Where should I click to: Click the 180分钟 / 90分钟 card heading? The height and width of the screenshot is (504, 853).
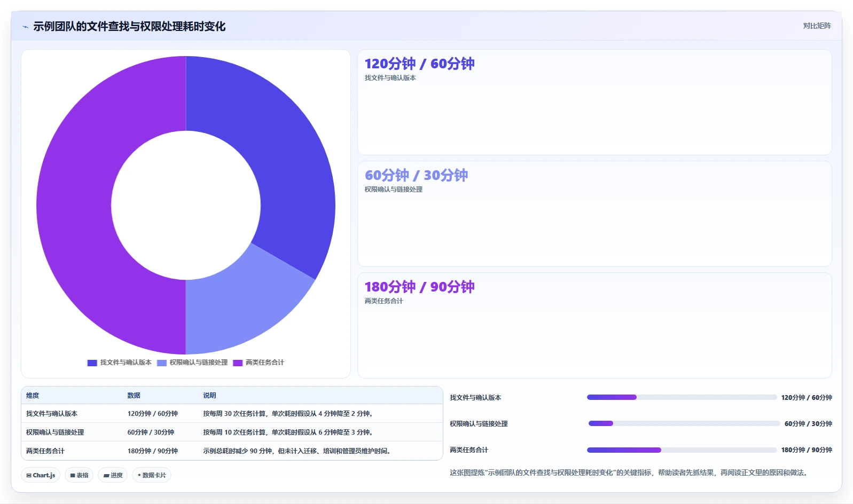[x=419, y=287]
